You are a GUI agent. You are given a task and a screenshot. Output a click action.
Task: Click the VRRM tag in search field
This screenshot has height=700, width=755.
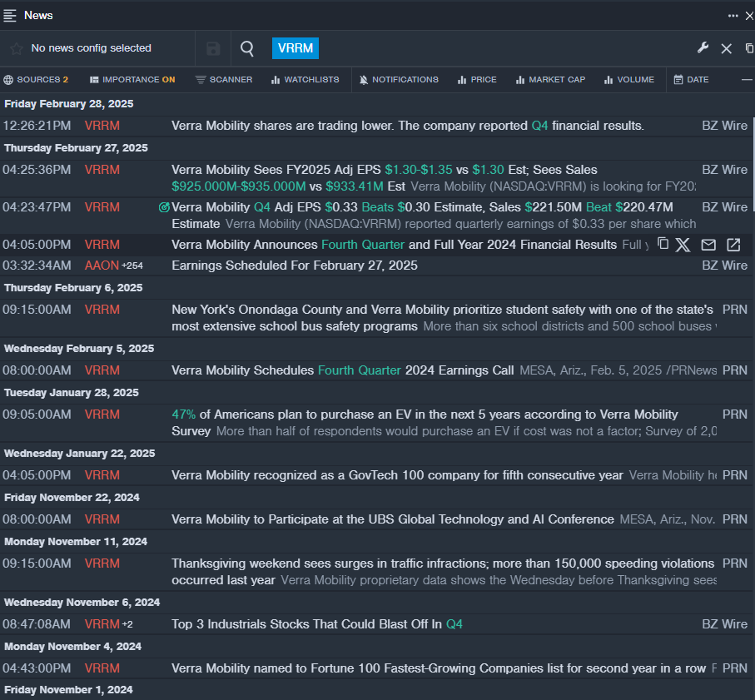(x=296, y=48)
